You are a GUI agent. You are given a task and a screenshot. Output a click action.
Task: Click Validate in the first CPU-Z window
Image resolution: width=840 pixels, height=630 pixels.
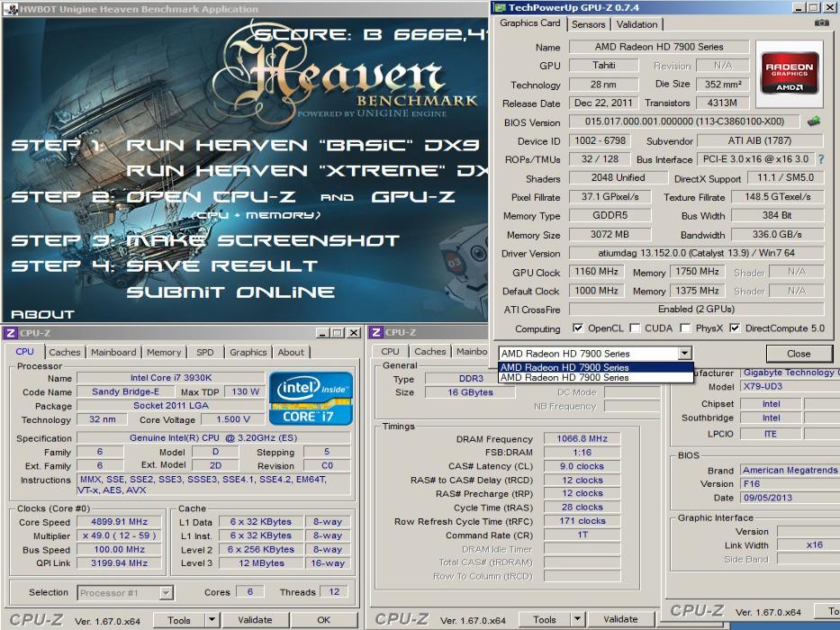(255, 620)
